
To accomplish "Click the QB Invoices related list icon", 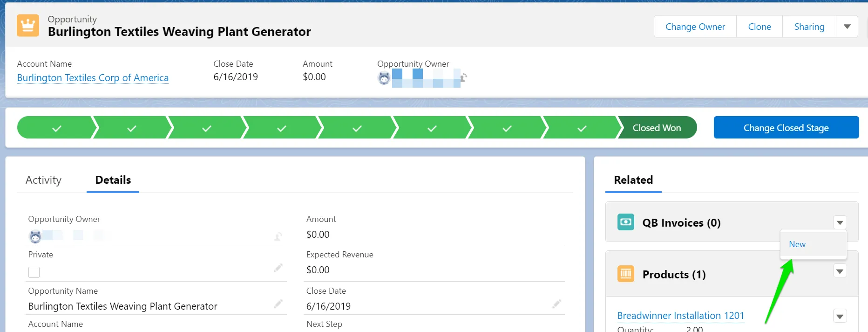I will pyautogui.click(x=626, y=222).
